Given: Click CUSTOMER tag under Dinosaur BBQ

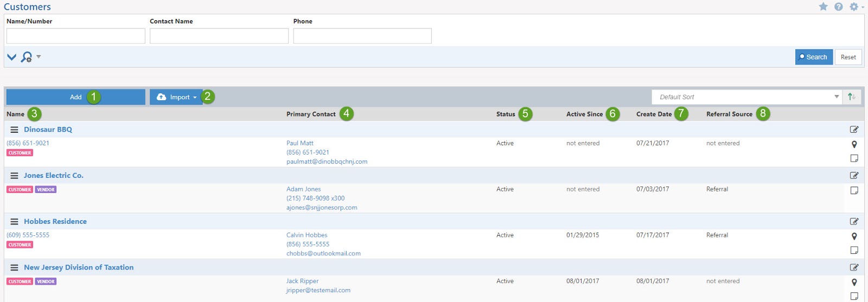Looking at the screenshot, I should click(20, 153).
